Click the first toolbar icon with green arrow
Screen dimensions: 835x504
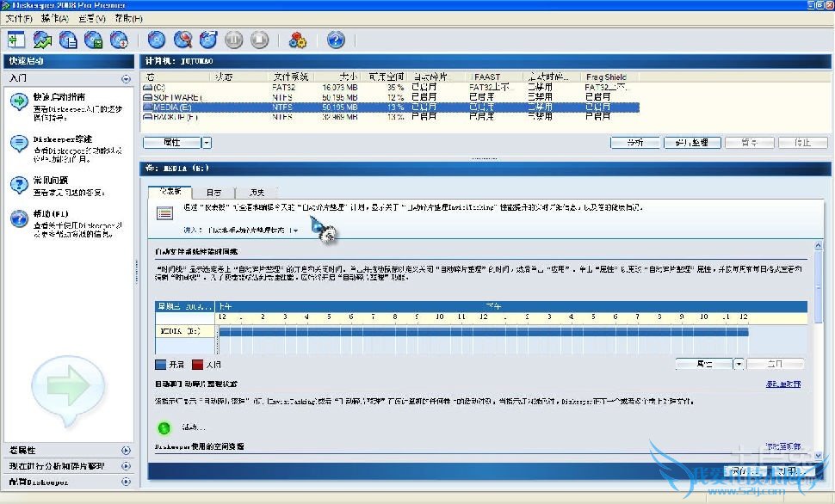[x=16, y=40]
